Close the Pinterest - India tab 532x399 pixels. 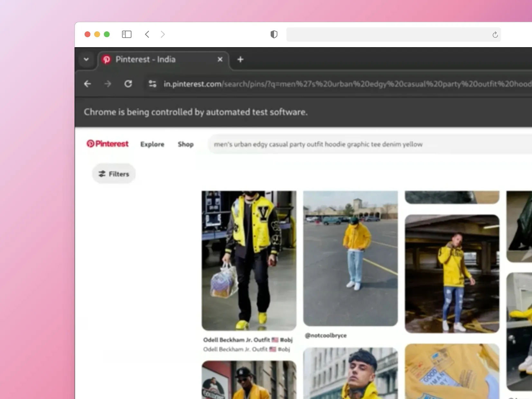pos(220,59)
